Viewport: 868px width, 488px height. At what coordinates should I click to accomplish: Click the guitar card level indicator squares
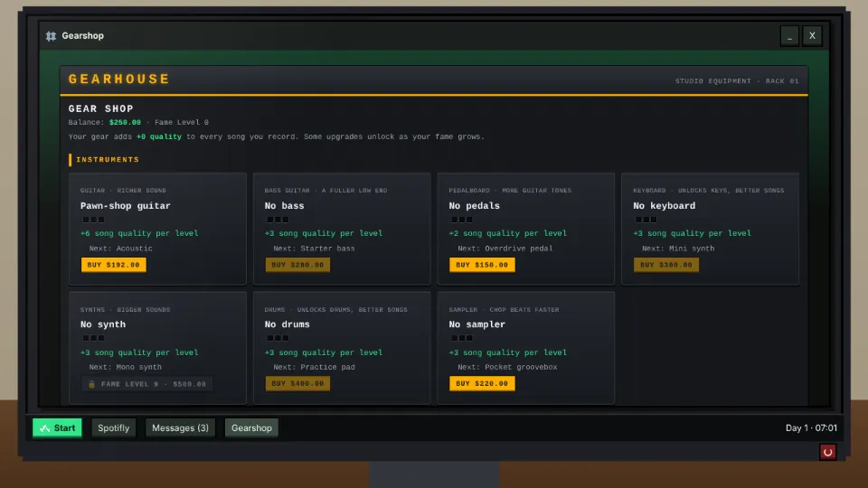point(93,220)
